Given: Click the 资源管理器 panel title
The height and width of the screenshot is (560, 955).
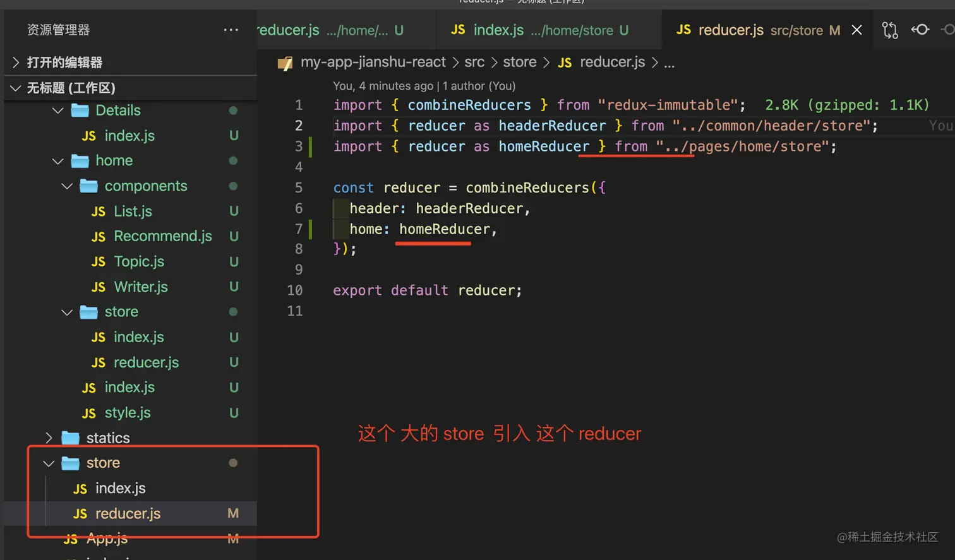Looking at the screenshot, I should click(x=58, y=30).
